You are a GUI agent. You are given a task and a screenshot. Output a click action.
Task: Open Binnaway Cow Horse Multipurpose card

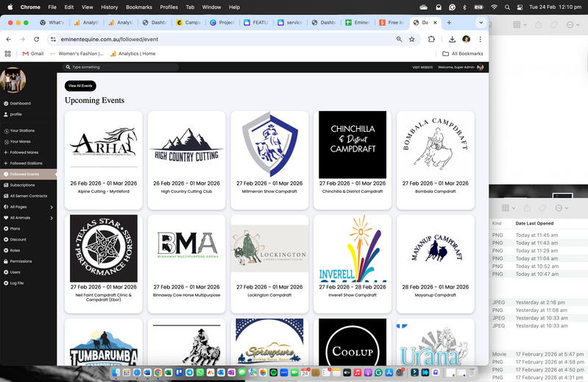(186, 264)
